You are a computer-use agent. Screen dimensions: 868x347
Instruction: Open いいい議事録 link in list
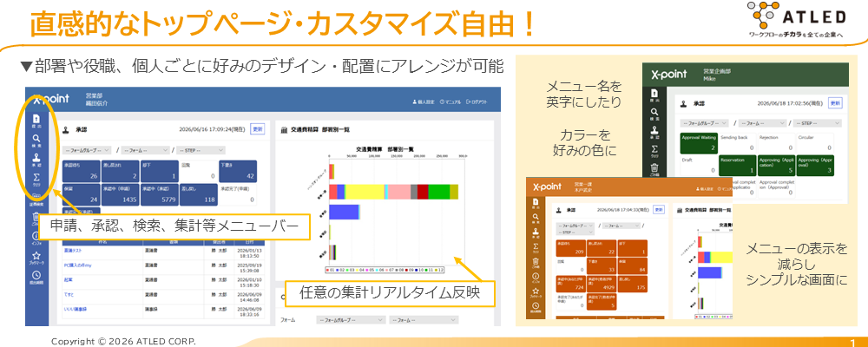[76, 309]
